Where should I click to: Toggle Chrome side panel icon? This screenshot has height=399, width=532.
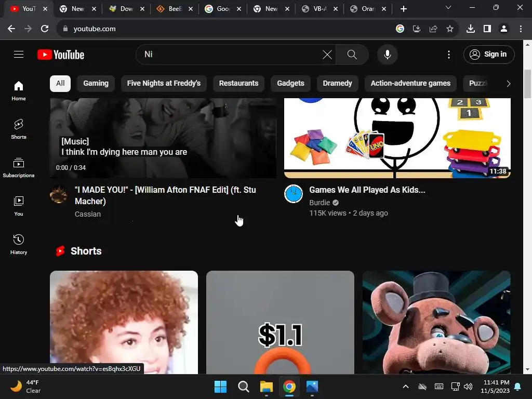click(487, 29)
